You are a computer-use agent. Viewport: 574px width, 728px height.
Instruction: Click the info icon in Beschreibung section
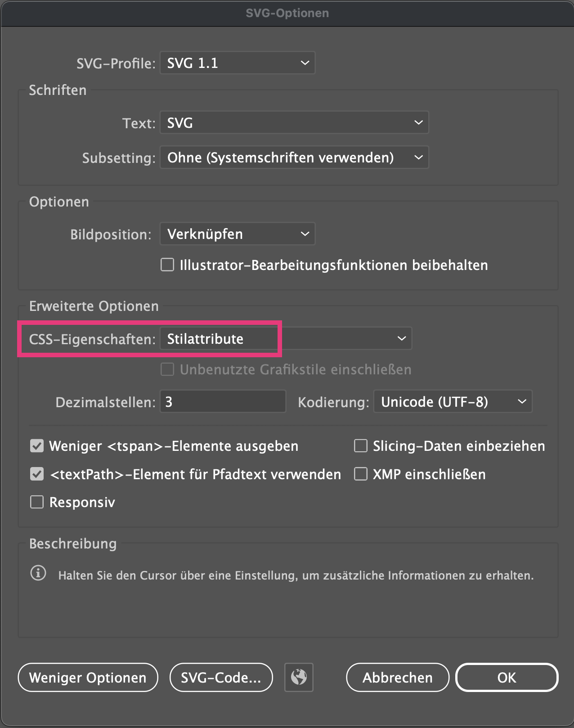[38, 574]
